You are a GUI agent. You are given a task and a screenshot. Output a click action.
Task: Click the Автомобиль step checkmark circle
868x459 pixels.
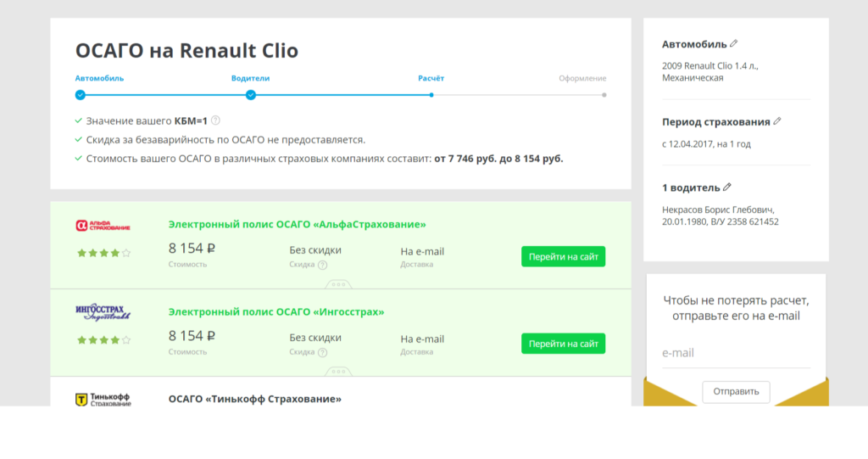tap(81, 95)
